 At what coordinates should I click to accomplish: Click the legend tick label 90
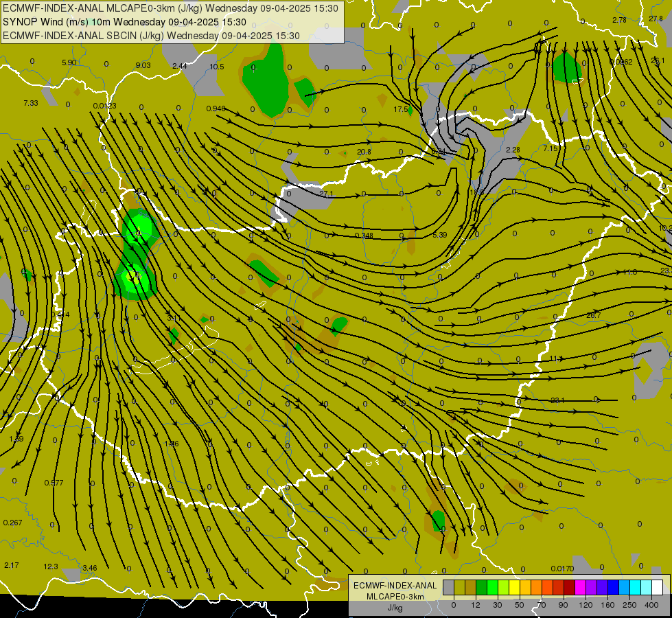(563, 605)
